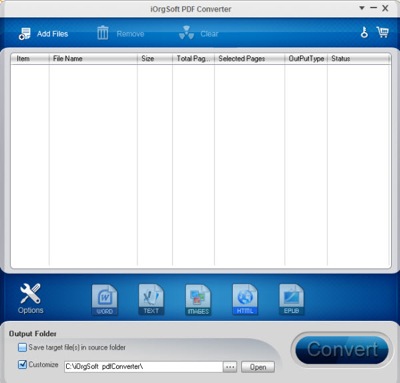Viewport: 400px width, 383px height.
Task: Toggle the Customize checkbox
Action: [22, 365]
